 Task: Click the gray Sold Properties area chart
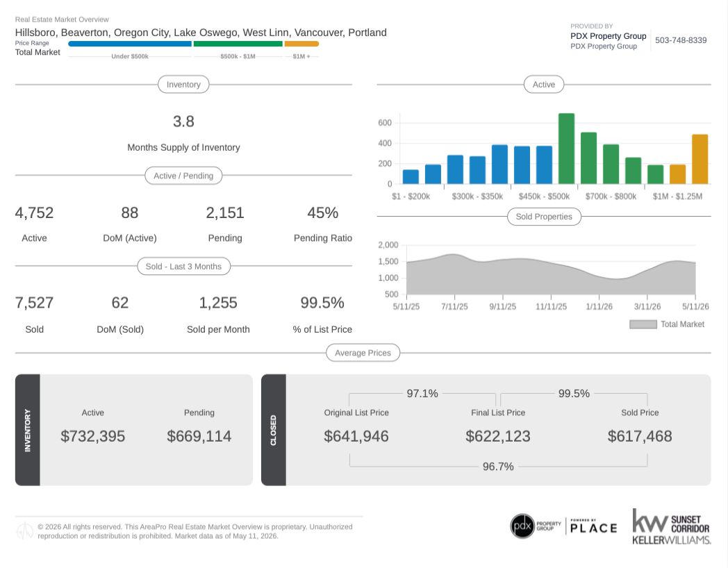pyautogui.click(x=551, y=278)
